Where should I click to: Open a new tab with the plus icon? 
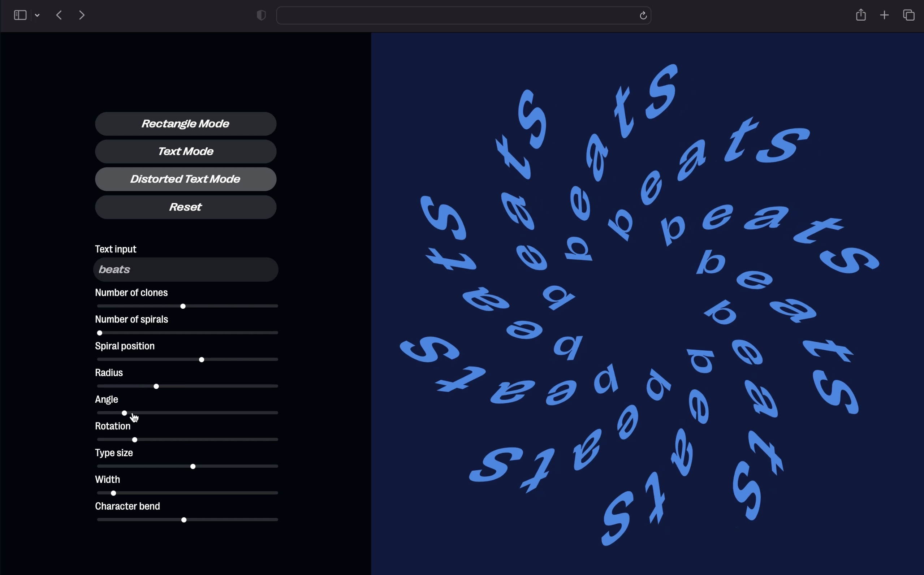point(885,15)
